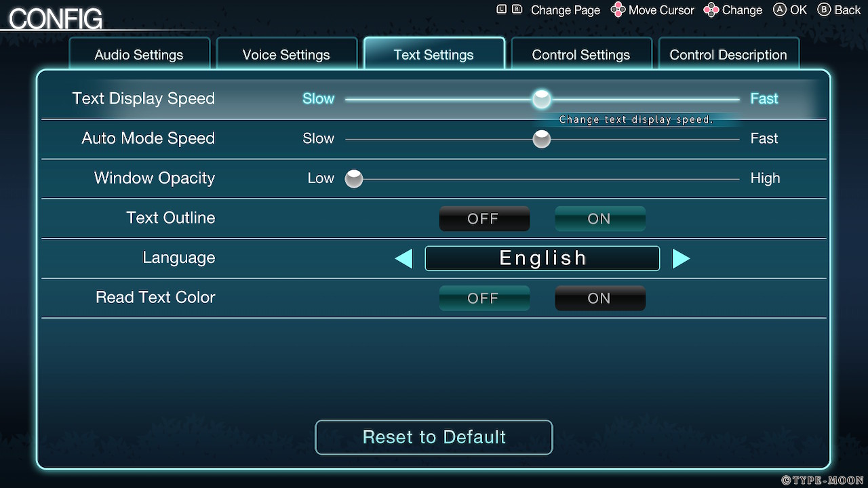Select next language with right arrow
The width and height of the screenshot is (868, 488).
tap(681, 258)
